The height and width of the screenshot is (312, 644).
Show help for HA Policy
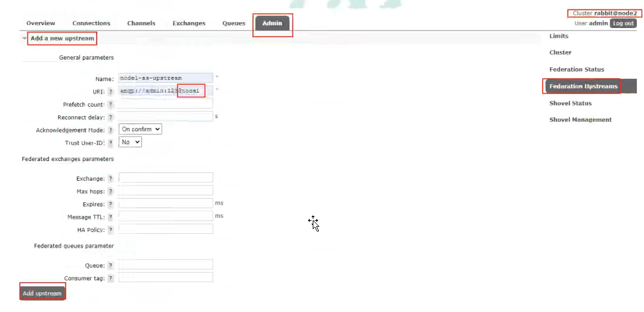click(110, 230)
